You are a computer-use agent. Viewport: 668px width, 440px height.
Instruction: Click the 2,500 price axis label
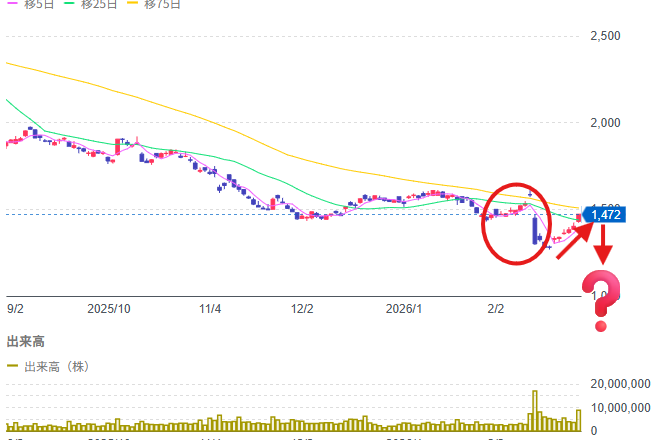point(607,36)
